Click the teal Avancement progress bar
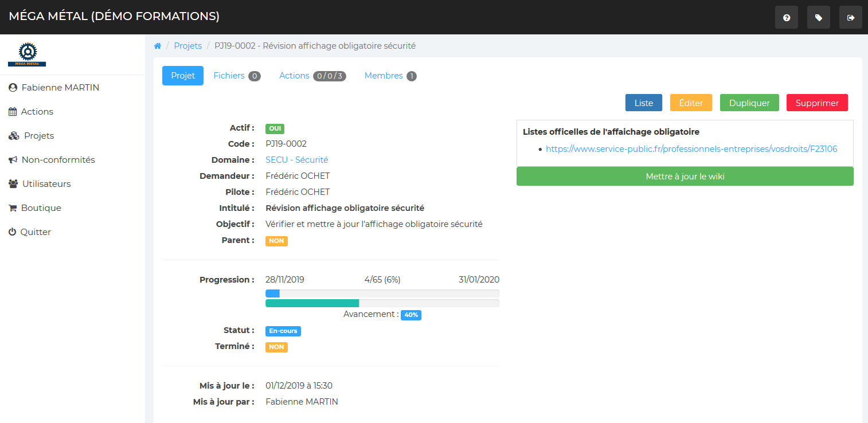The image size is (868, 423). pyautogui.click(x=312, y=303)
